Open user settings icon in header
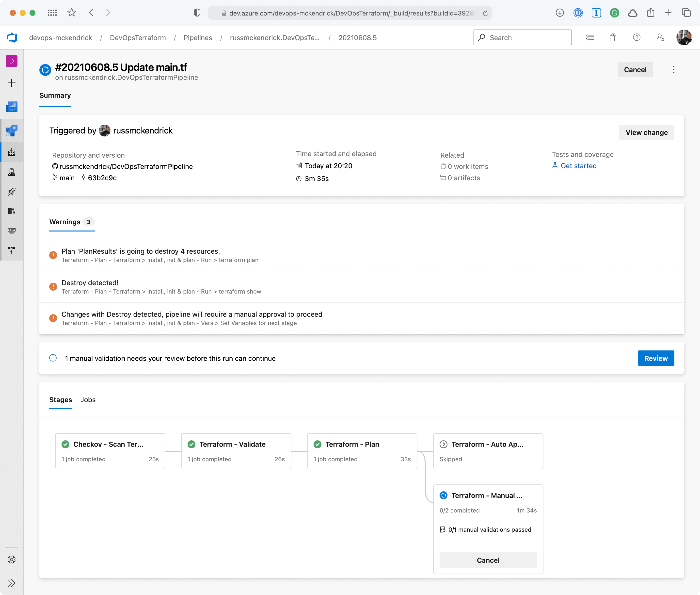The width and height of the screenshot is (700, 595). pos(660,37)
